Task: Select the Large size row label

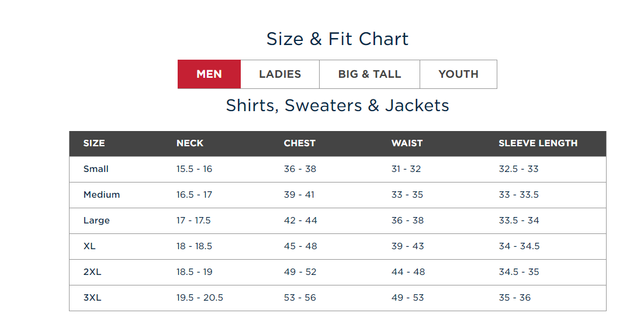Action: [96, 221]
